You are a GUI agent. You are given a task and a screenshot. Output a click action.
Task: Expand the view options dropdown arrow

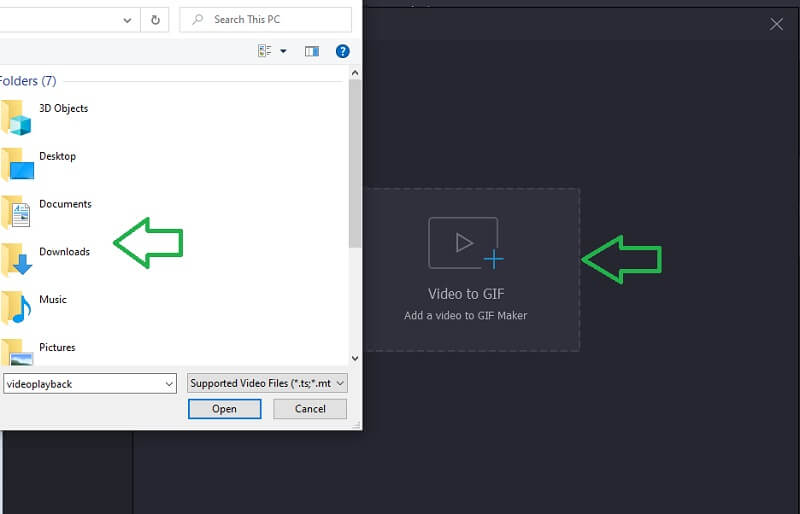click(283, 51)
